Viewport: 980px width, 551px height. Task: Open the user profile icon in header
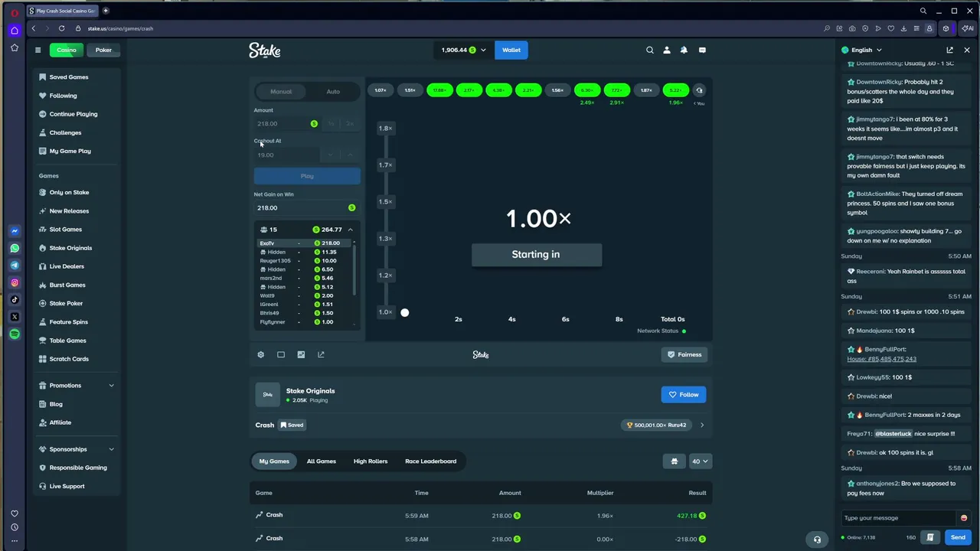click(667, 50)
